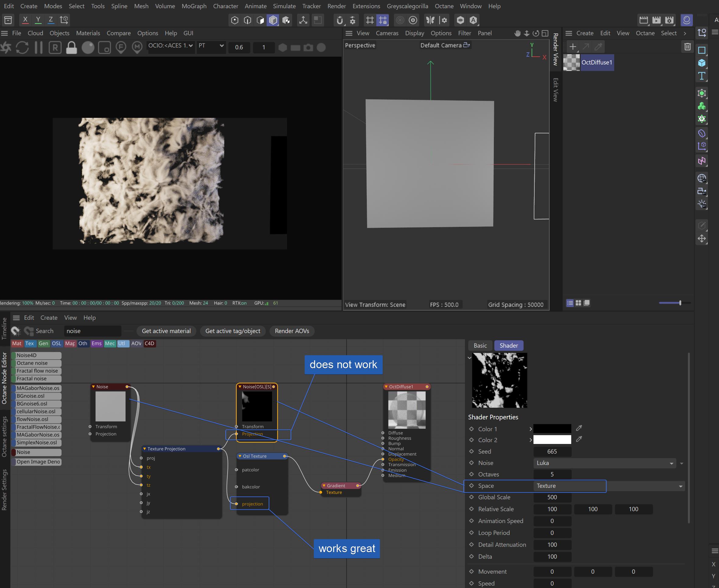Screen dimensions: 719x588
Task: Open the MoGraph menu
Action: click(194, 6)
